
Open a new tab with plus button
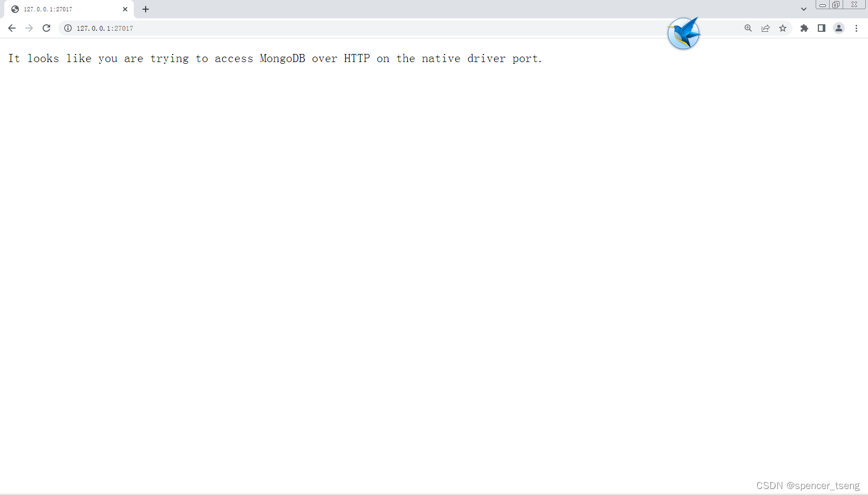(x=146, y=9)
